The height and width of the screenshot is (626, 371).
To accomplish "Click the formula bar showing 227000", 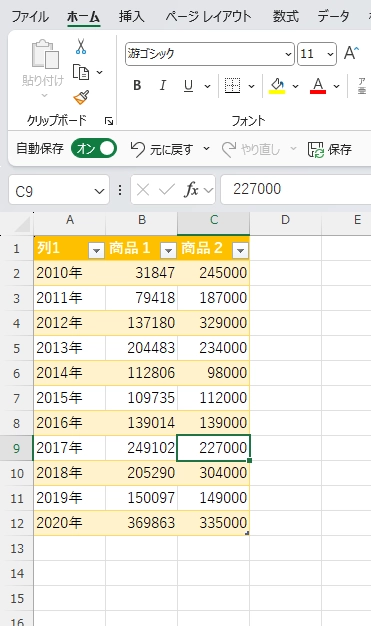I will click(296, 189).
